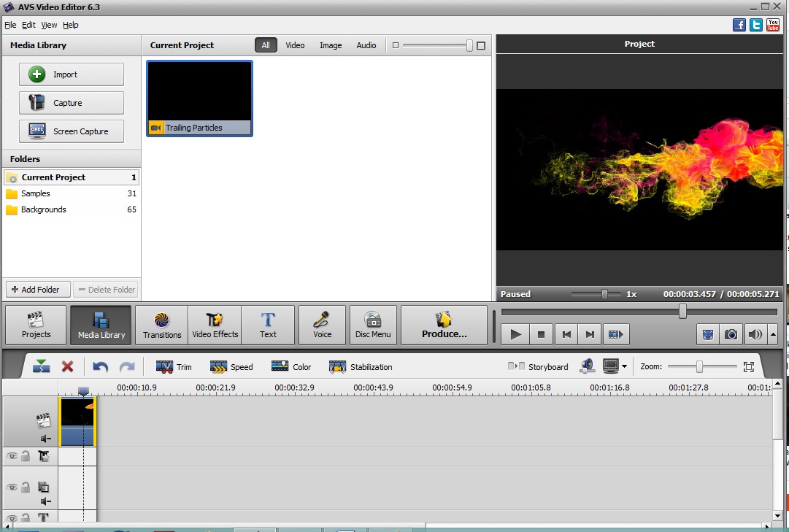The height and width of the screenshot is (532, 789).
Task: Select the Trailing Particles thumbnail
Action: click(x=199, y=91)
